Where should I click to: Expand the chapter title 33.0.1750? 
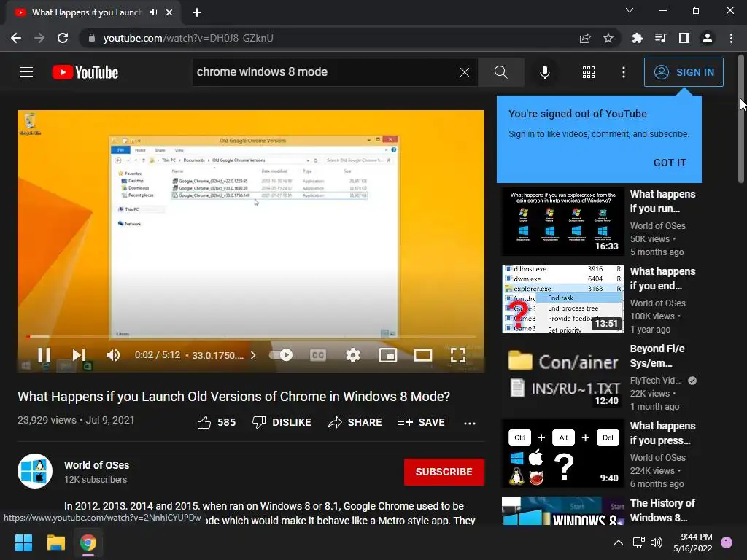[223, 355]
